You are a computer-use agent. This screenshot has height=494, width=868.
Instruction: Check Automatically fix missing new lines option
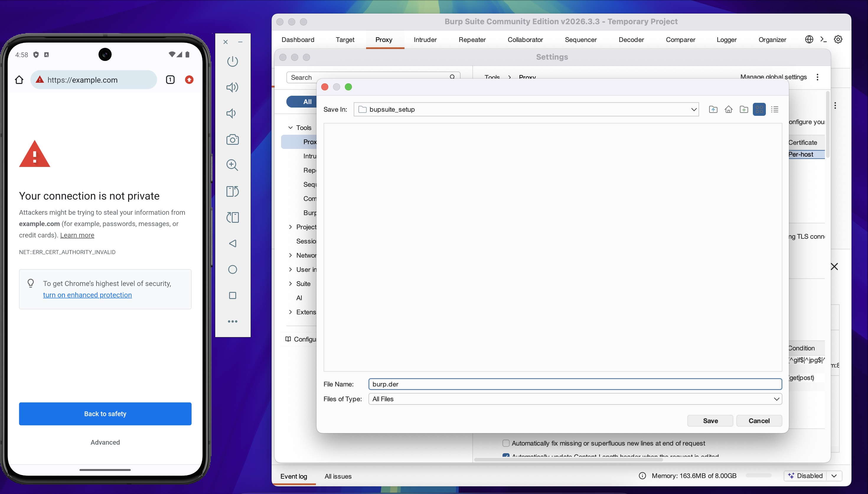[506, 443]
